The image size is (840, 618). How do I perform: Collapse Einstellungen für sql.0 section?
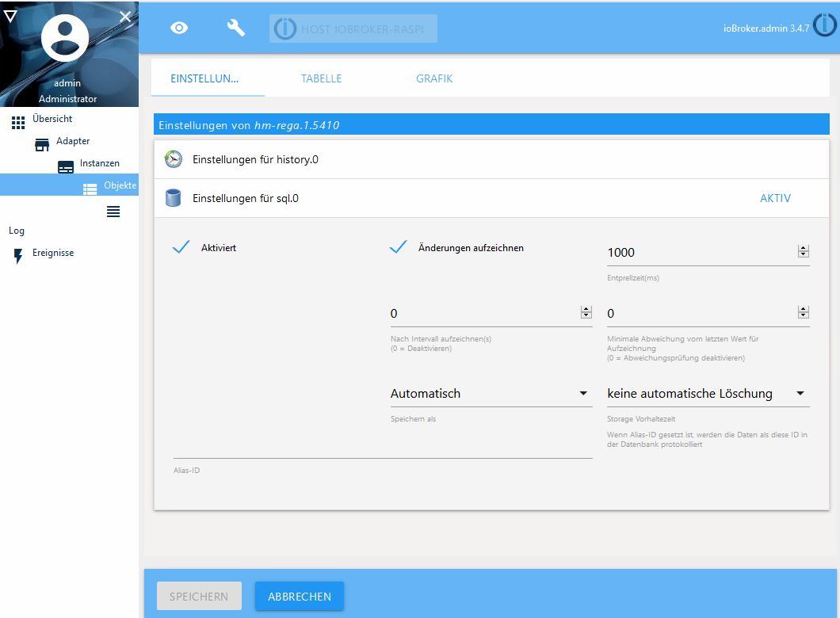pos(491,198)
